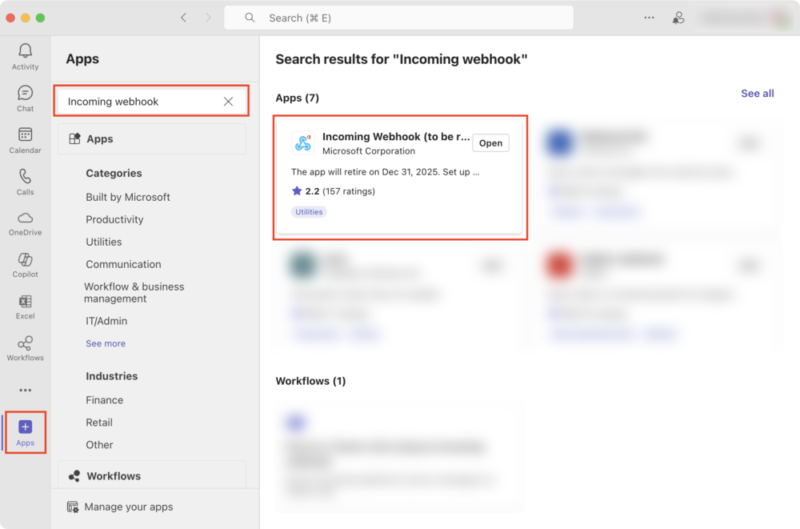The image size is (800, 529).
Task: Open the Calendar icon
Action: pos(25,134)
